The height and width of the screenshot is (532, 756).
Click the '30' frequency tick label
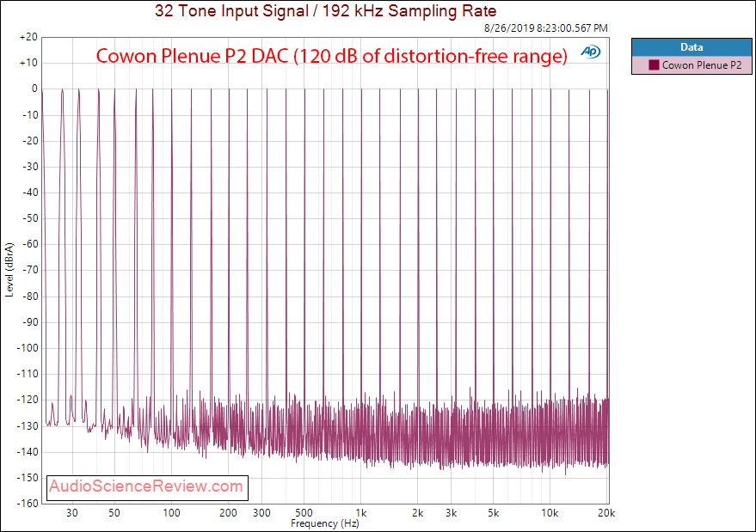point(72,513)
